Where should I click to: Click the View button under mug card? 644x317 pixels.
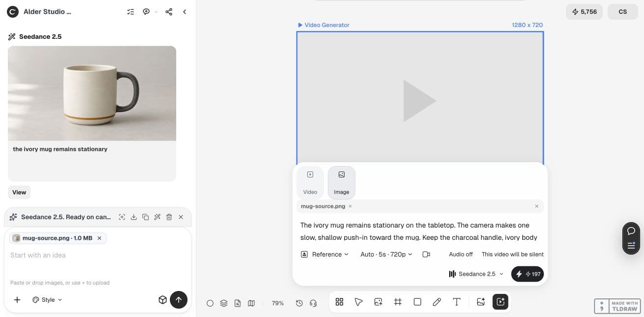tap(19, 192)
